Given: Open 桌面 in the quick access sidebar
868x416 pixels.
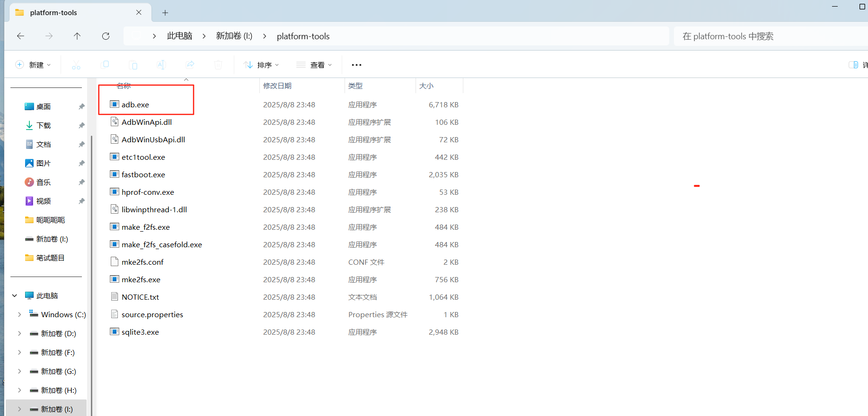Looking at the screenshot, I should point(43,106).
